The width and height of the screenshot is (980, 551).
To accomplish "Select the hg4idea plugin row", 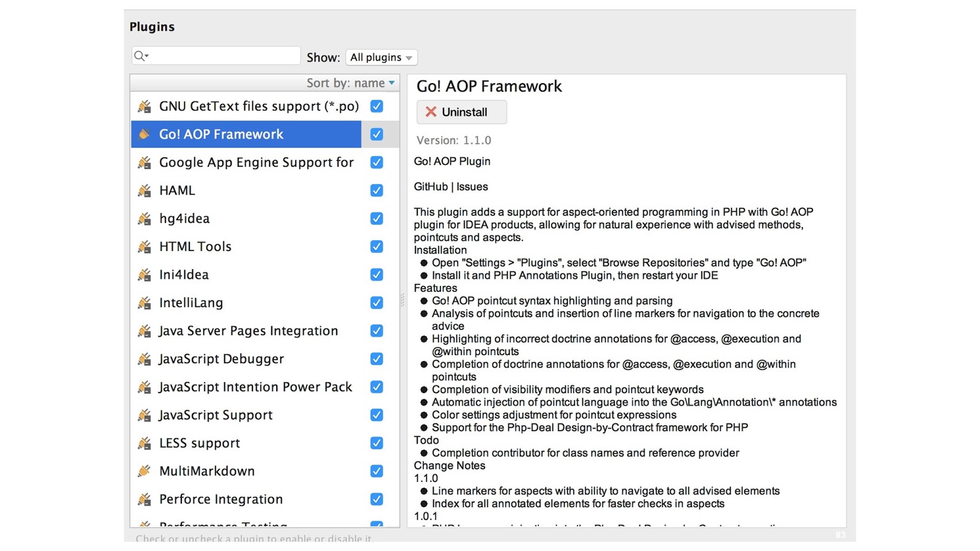I will [x=265, y=219].
